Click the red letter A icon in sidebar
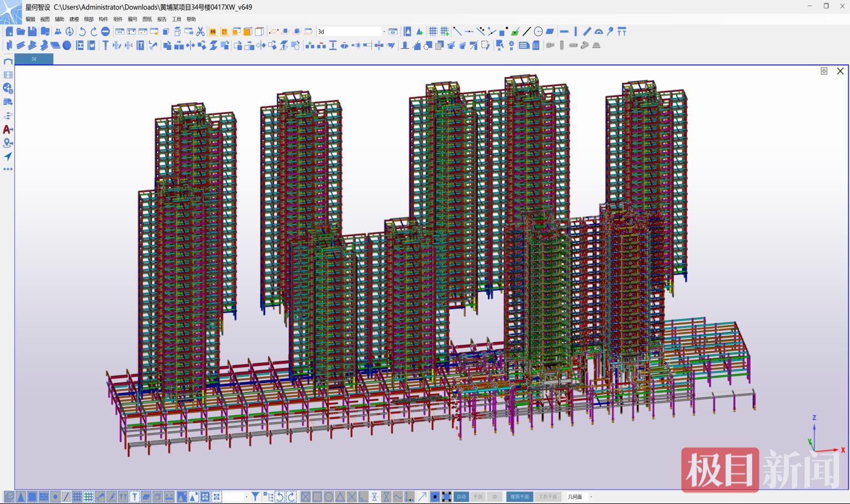 tap(8, 129)
